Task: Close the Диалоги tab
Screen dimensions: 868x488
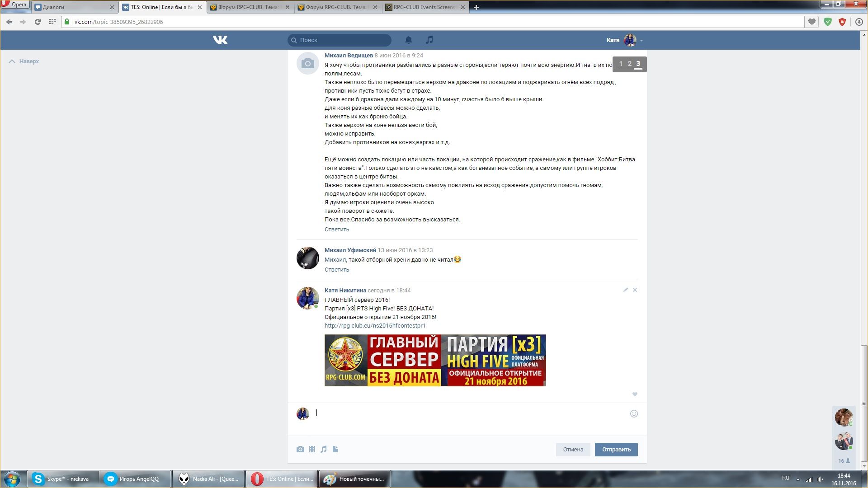Action: click(112, 7)
